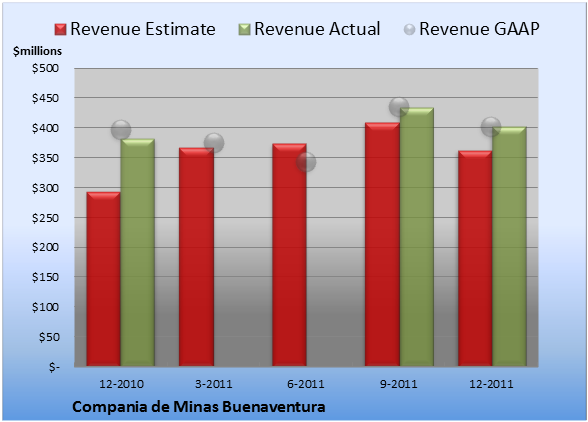The height and width of the screenshot is (422, 588).
Task: Select the GAAP sphere marker for 12-2011
Action: [x=491, y=127]
